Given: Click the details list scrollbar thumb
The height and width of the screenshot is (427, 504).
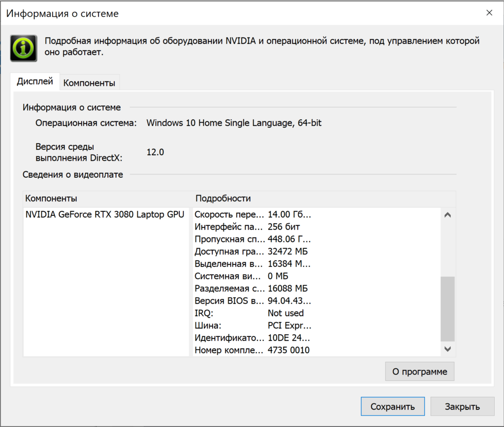Looking at the screenshot, I should click(447, 308).
